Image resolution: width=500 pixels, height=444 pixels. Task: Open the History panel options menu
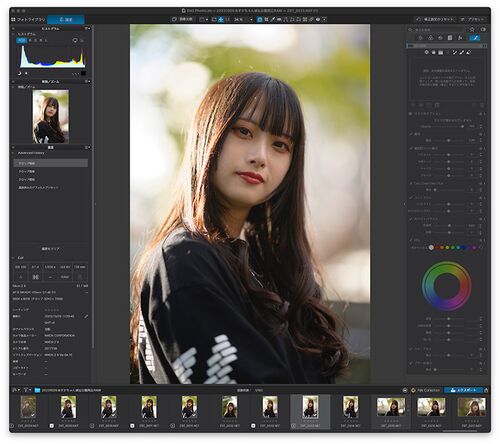(87, 147)
